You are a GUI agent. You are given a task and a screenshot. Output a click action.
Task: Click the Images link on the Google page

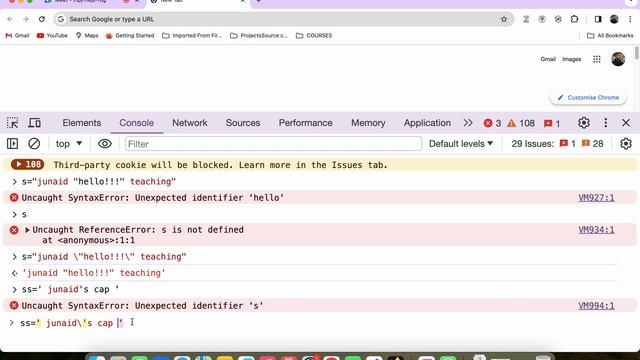tap(571, 59)
